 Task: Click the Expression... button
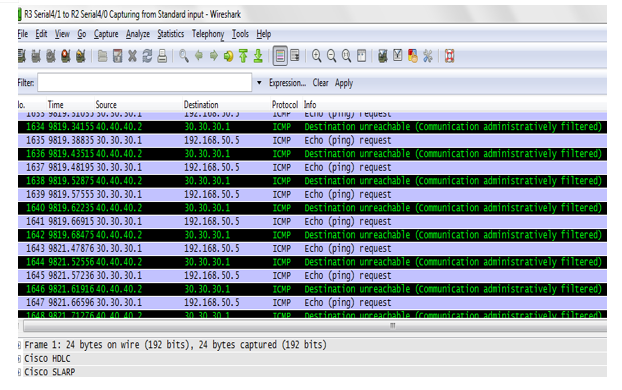(287, 83)
